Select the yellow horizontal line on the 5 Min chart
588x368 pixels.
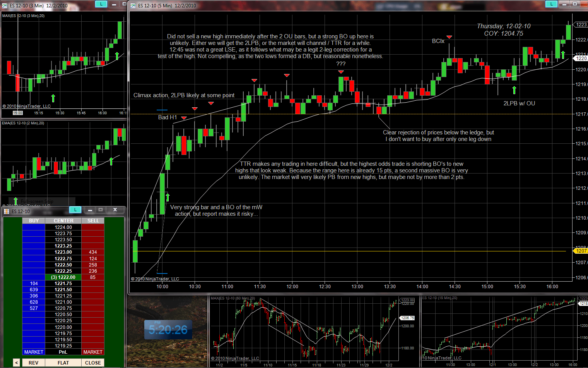tap(348, 251)
